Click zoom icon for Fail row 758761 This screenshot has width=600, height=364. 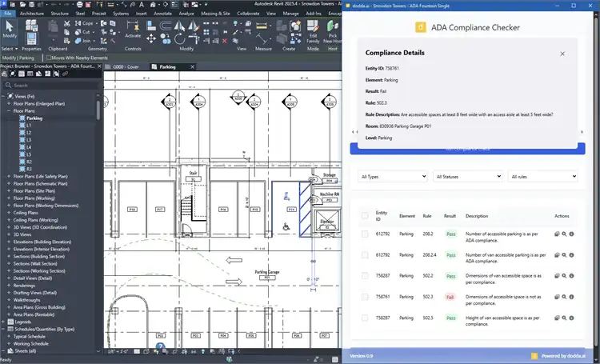[x=564, y=296]
